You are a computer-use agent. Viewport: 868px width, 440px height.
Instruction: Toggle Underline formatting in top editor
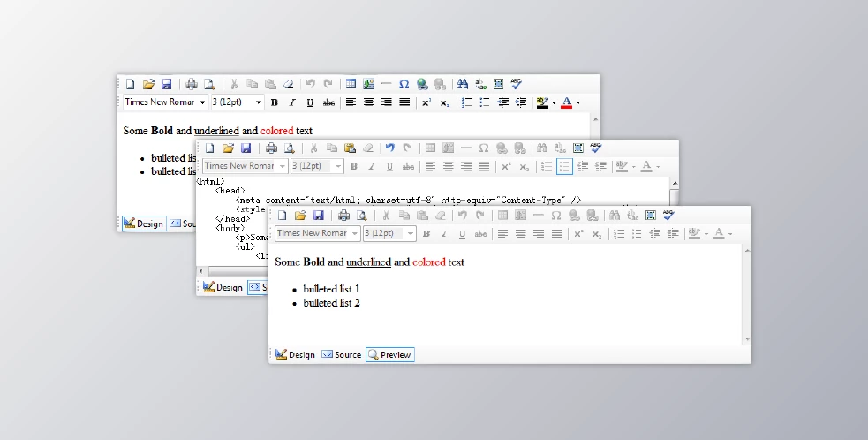pyautogui.click(x=310, y=102)
